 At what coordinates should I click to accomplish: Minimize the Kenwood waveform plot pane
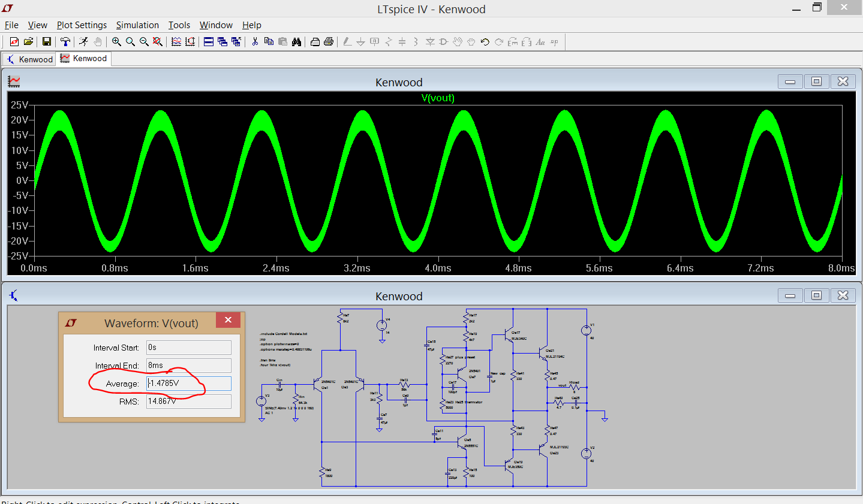[790, 82]
